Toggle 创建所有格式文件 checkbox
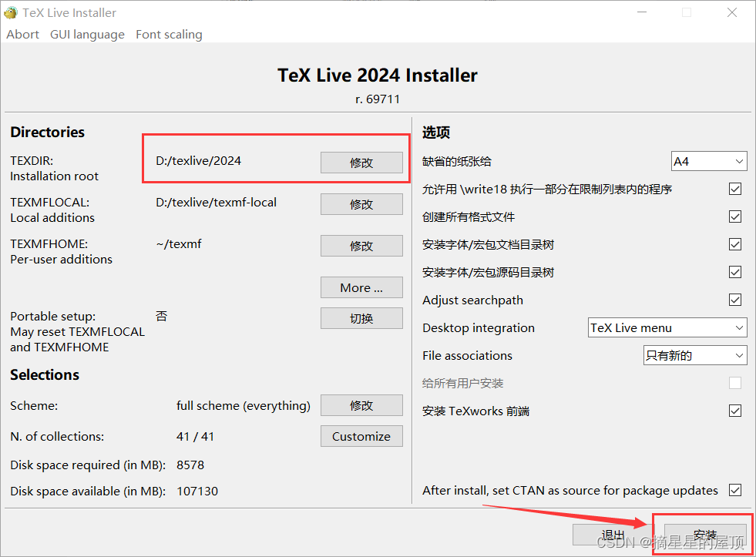The width and height of the screenshot is (756, 557). [x=734, y=216]
